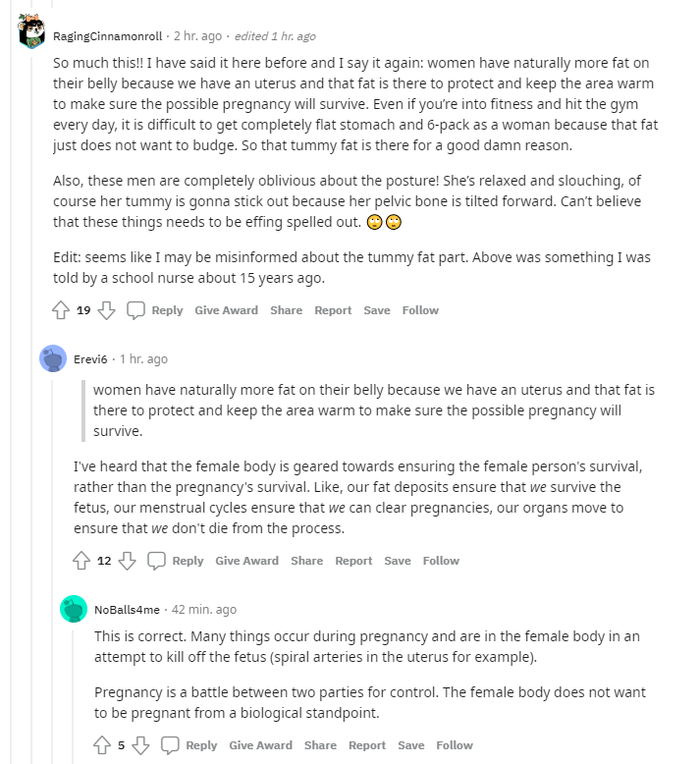Downvote NoBalls4me's comment
700x764 pixels.
click(x=140, y=745)
